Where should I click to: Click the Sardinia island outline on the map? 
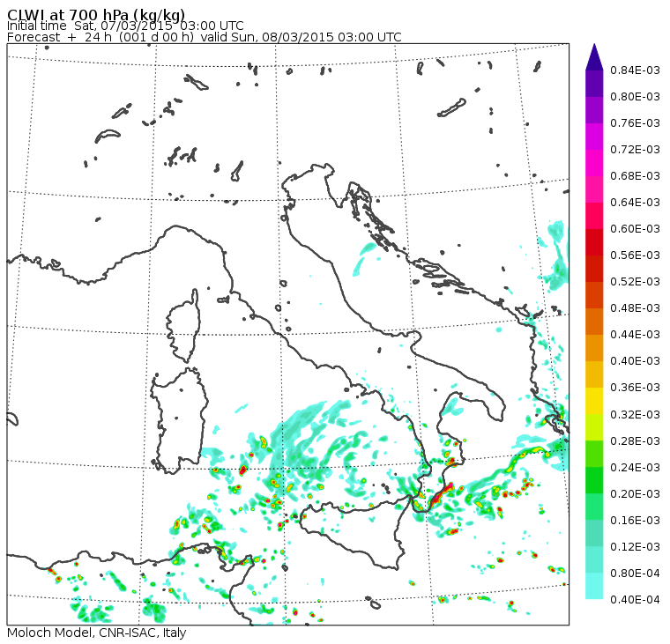[x=178, y=420]
